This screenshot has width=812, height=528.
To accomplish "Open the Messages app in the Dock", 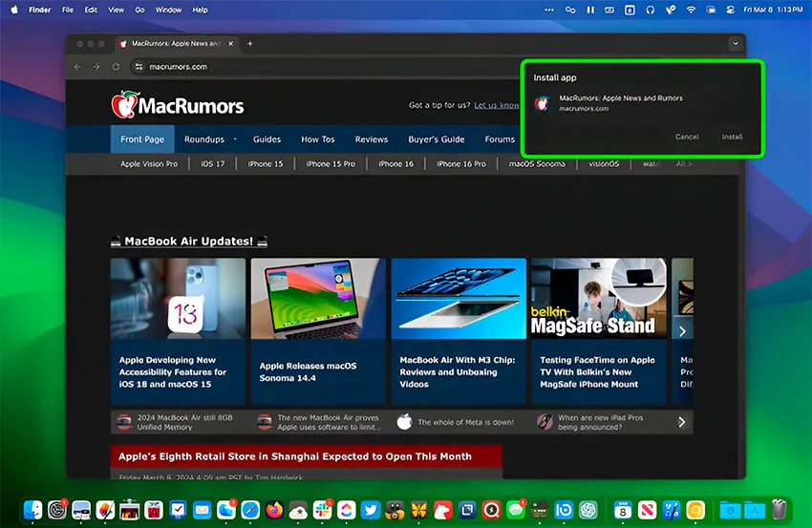I will (515, 510).
